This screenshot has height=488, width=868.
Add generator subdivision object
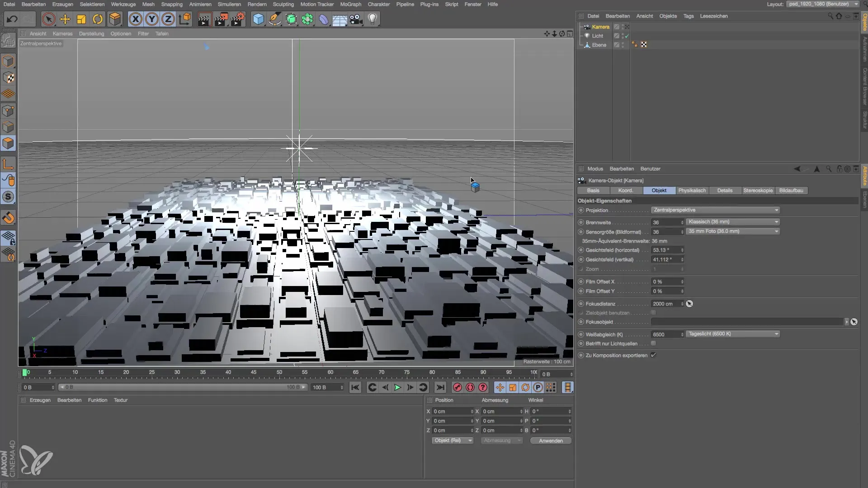point(291,19)
